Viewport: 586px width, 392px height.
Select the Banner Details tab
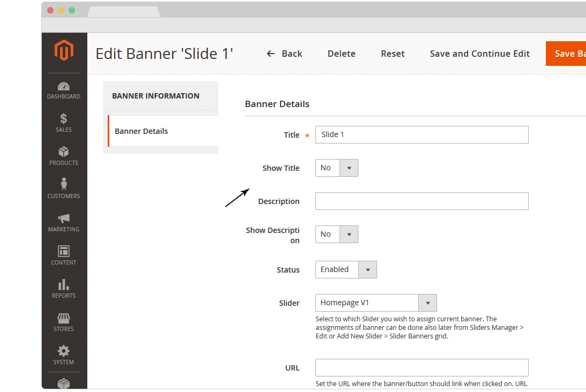pyautogui.click(x=141, y=131)
